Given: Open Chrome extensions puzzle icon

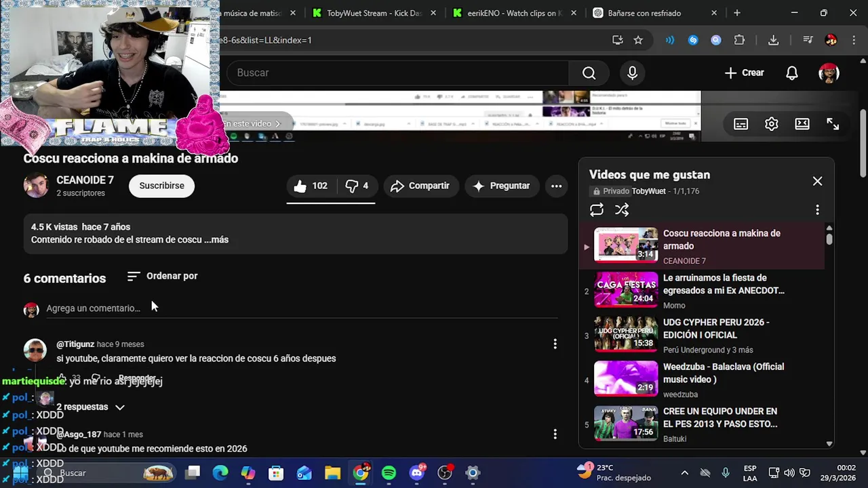Looking at the screenshot, I should tap(739, 40).
